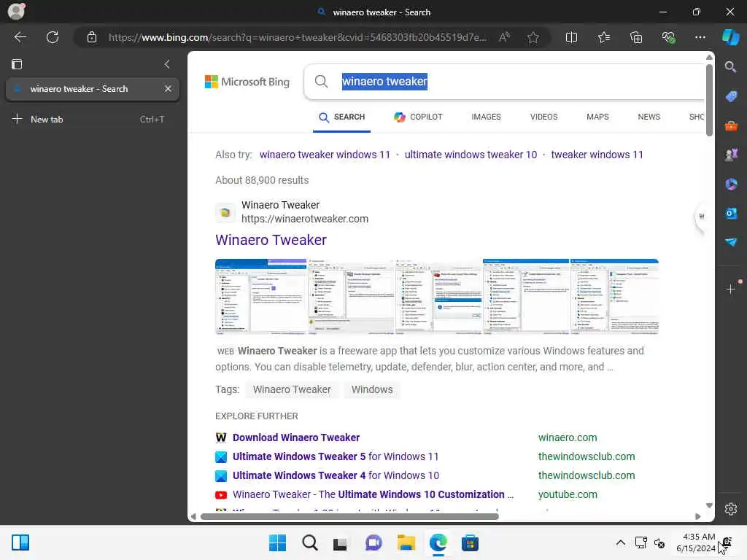
Task: Click the scroll right arrow
Action: click(x=698, y=516)
